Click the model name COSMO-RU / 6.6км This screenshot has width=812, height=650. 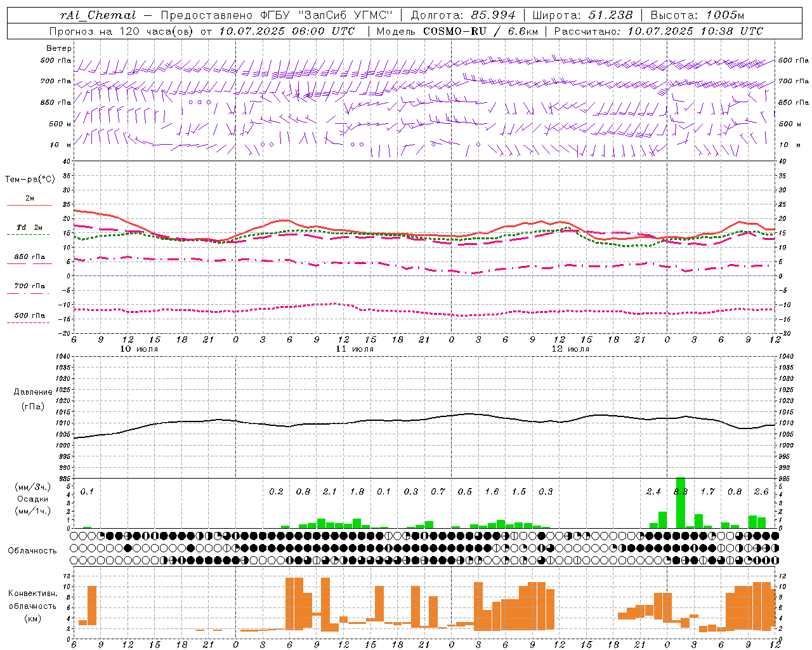point(480,31)
